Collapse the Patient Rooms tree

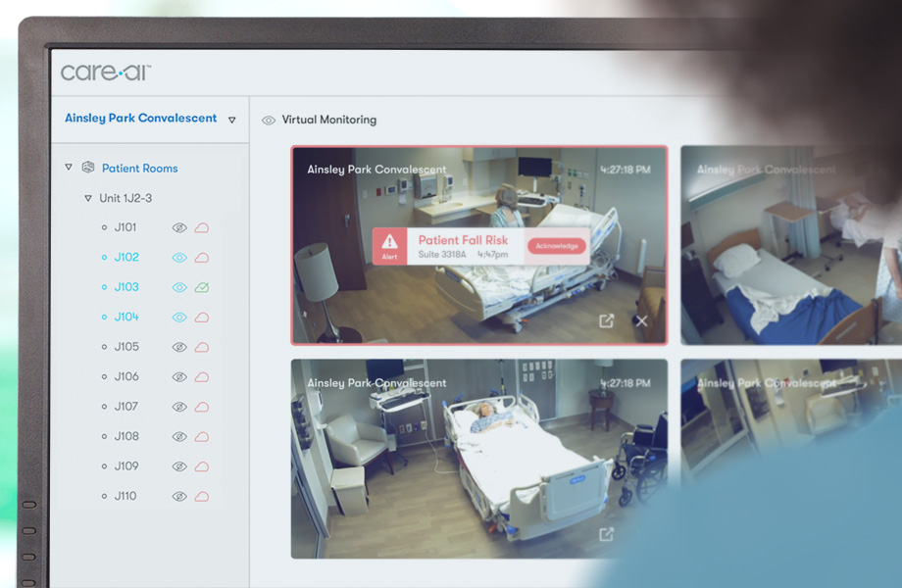(x=69, y=168)
